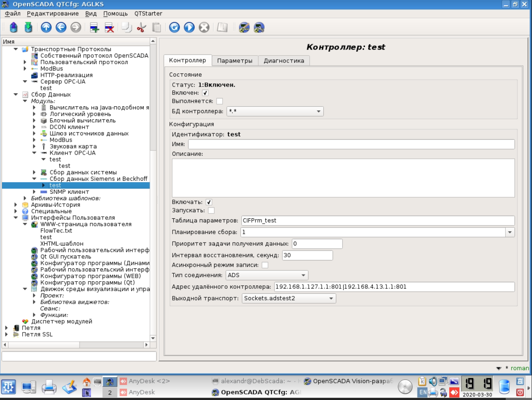Check the Асинхронный режим записи checkbox
This screenshot has width=532, height=400.
coord(265,265)
